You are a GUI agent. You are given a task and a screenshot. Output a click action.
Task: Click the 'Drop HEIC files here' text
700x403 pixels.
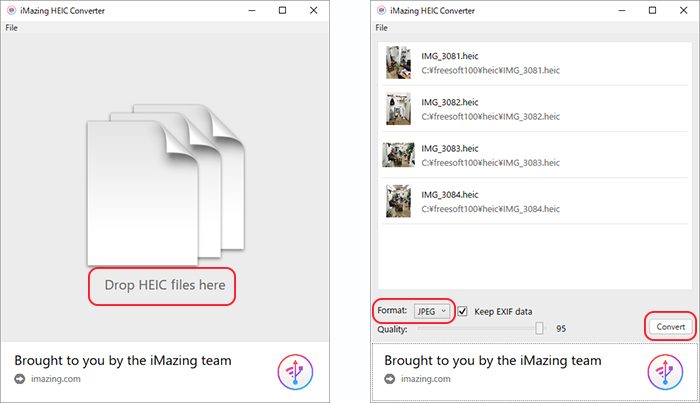coord(165,285)
